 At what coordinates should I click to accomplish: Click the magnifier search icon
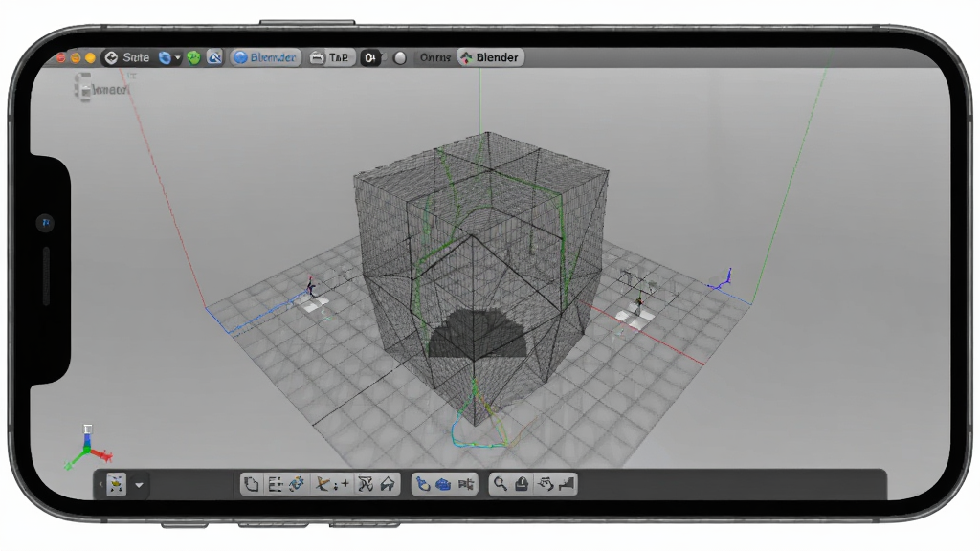click(x=500, y=483)
